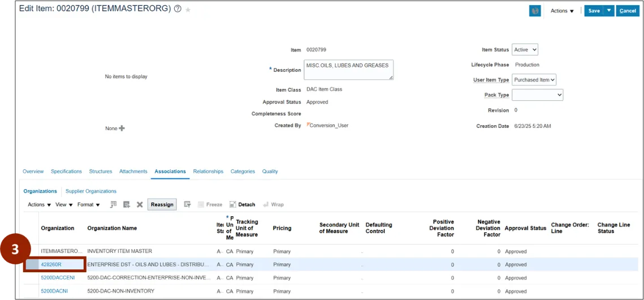Expand the User Item Type dropdown
This screenshot has width=644, height=300.
(x=534, y=80)
